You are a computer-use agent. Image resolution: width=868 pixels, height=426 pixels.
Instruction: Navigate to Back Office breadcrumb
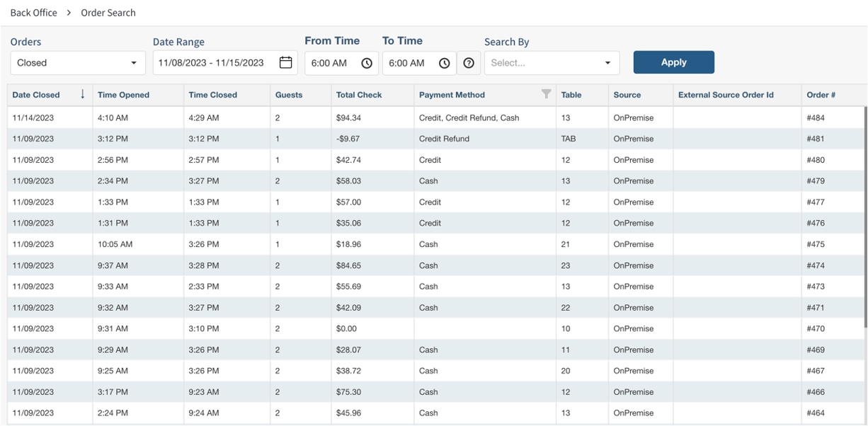point(33,13)
